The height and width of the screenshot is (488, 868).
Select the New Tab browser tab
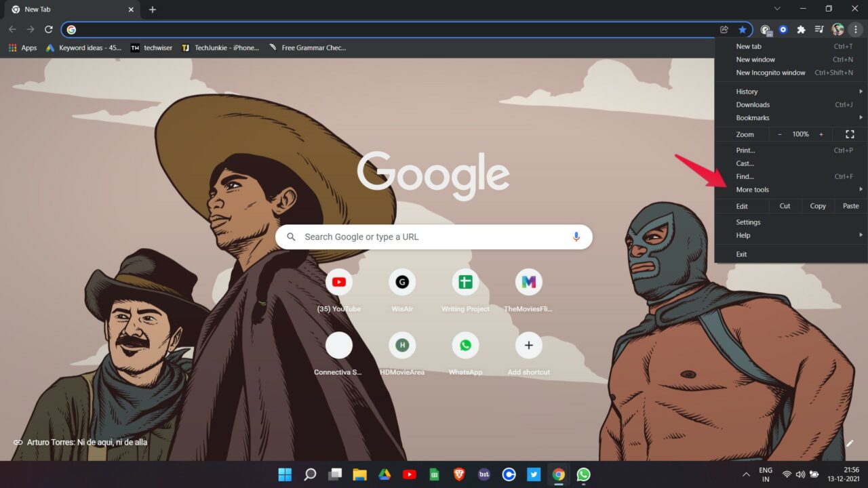[x=71, y=9]
